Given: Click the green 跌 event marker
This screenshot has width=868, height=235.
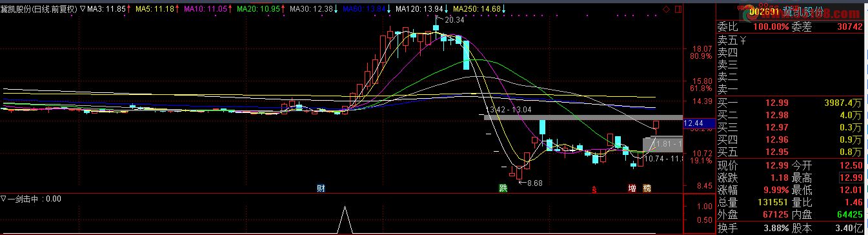Looking at the screenshot, I should (x=503, y=188).
